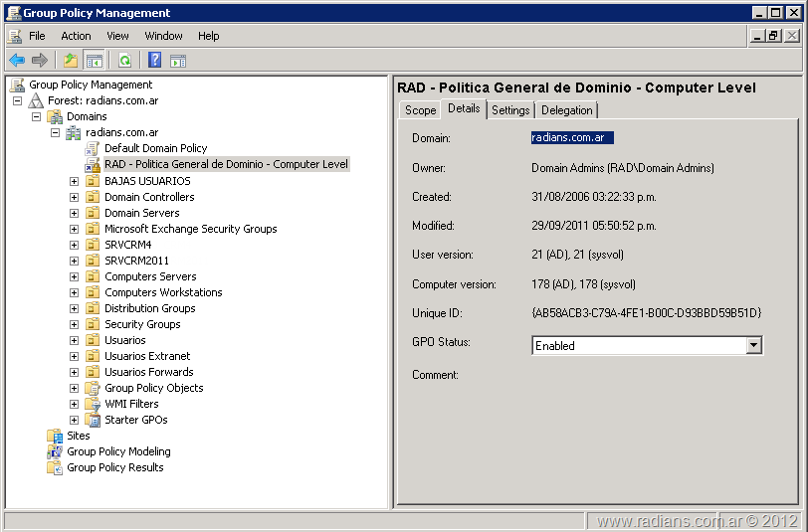Click the Up one level folder icon
Screen dimensions: 808x532
click(71, 61)
